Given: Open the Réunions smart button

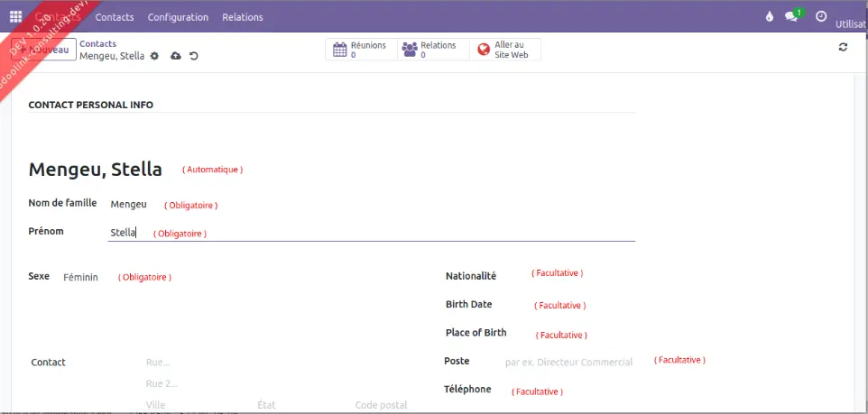Looking at the screenshot, I should [x=361, y=50].
